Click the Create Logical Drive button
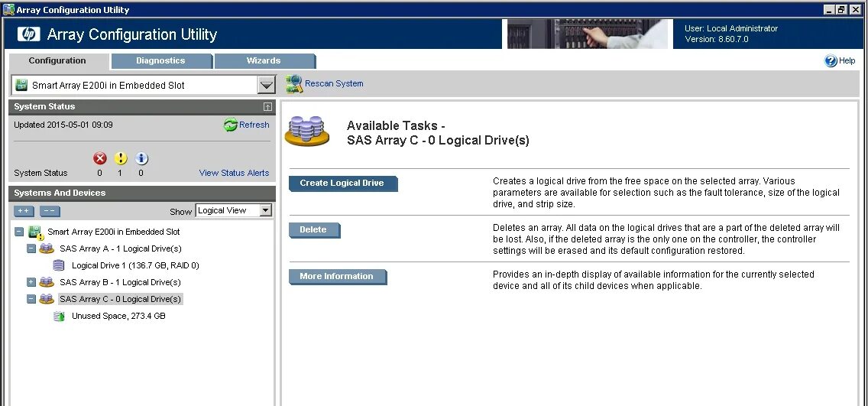The width and height of the screenshot is (868, 406). [342, 184]
